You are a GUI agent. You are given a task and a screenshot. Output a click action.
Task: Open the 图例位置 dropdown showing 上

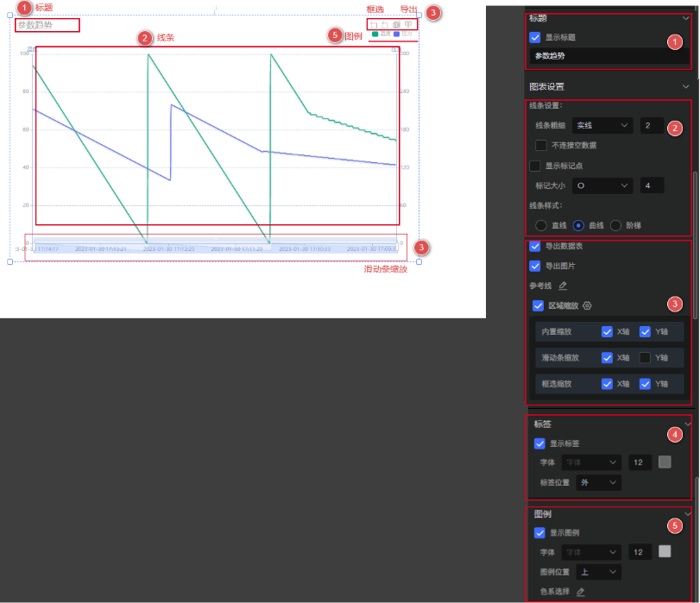(599, 572)
